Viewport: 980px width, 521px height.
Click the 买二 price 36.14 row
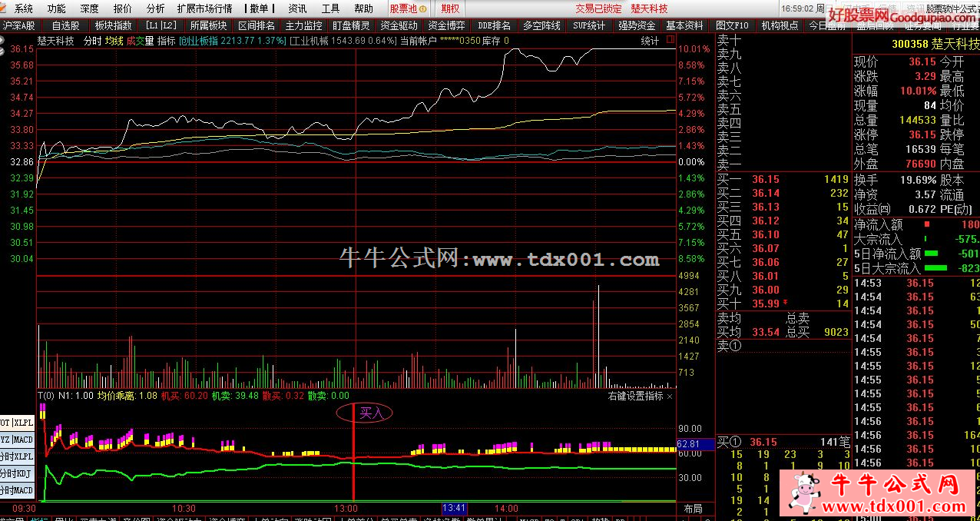(x=783, y=193)
